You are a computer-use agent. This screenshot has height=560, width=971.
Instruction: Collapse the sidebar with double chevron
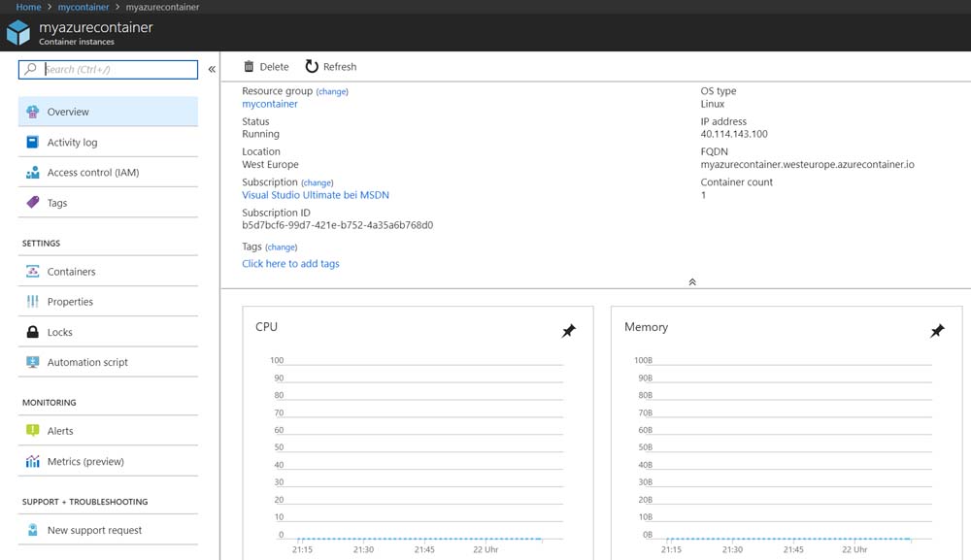pyautogui.click(x=212, y=69)
